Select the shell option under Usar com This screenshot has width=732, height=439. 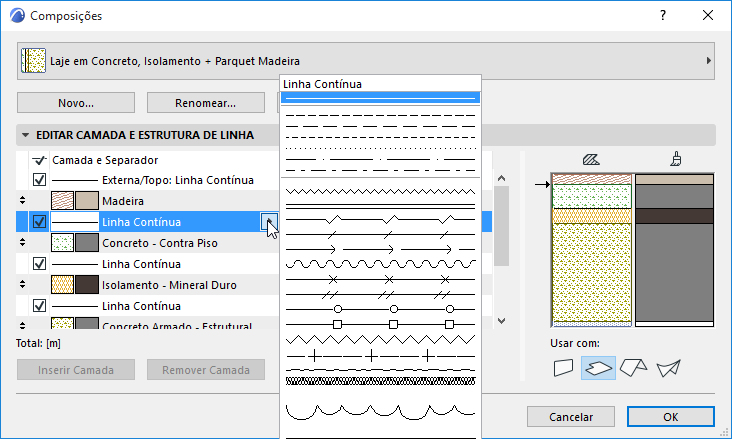tap(668, 369)
